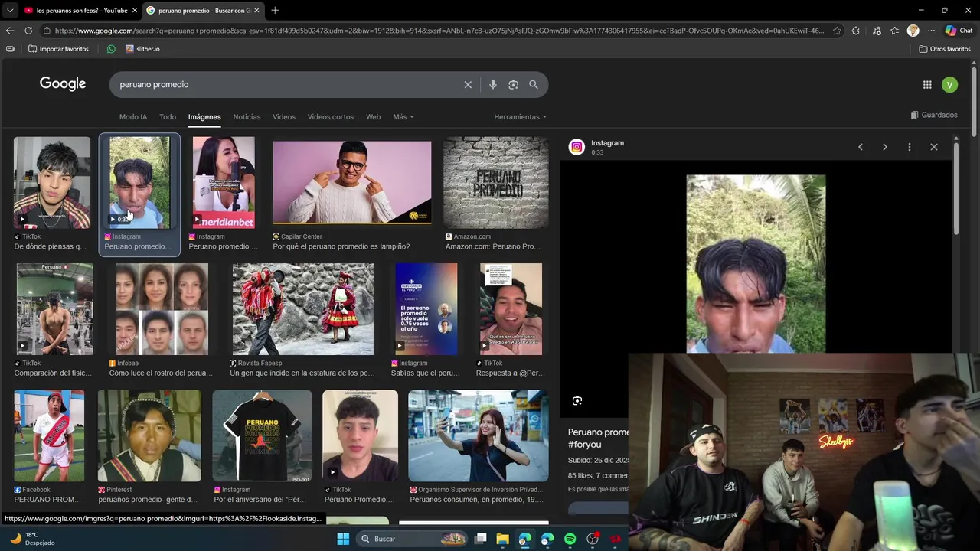Click 'Por qué el peruano promedio es lampiño?' caption
The width and height of the screenshot is (980, 551).
pyautogui.click(x=341, y=246)
